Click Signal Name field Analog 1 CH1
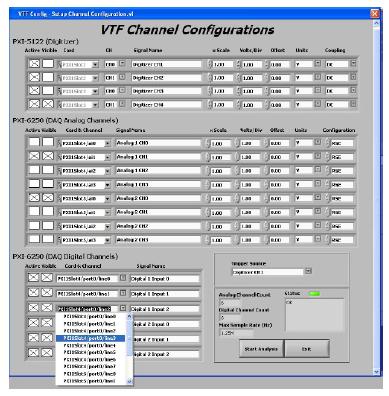This screenshot has width=389, height=396. coord(159,157)
